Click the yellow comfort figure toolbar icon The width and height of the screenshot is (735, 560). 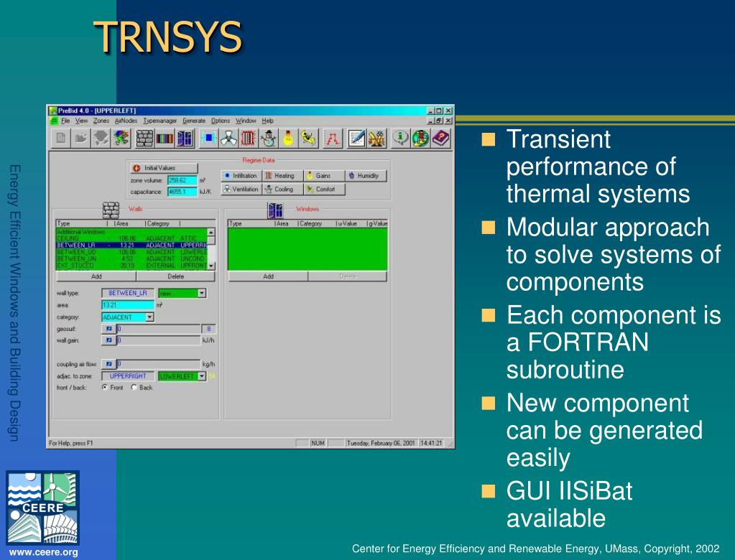coord(309,139)
